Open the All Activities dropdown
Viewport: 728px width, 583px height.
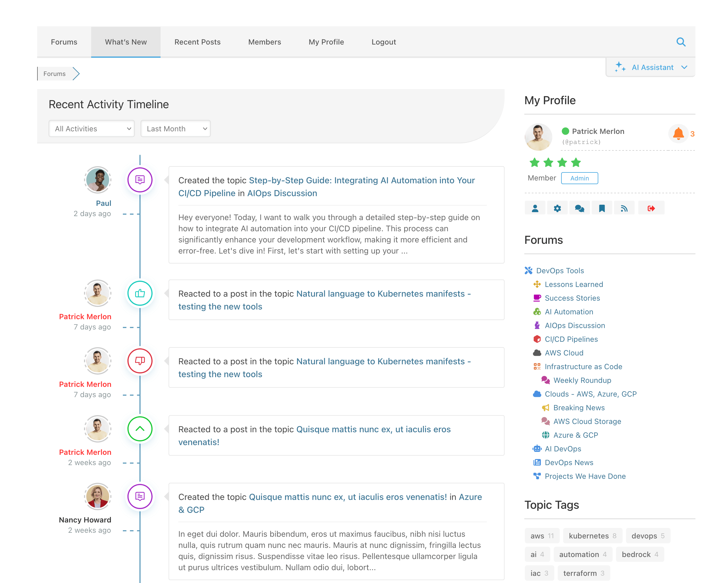click(91, 128)
